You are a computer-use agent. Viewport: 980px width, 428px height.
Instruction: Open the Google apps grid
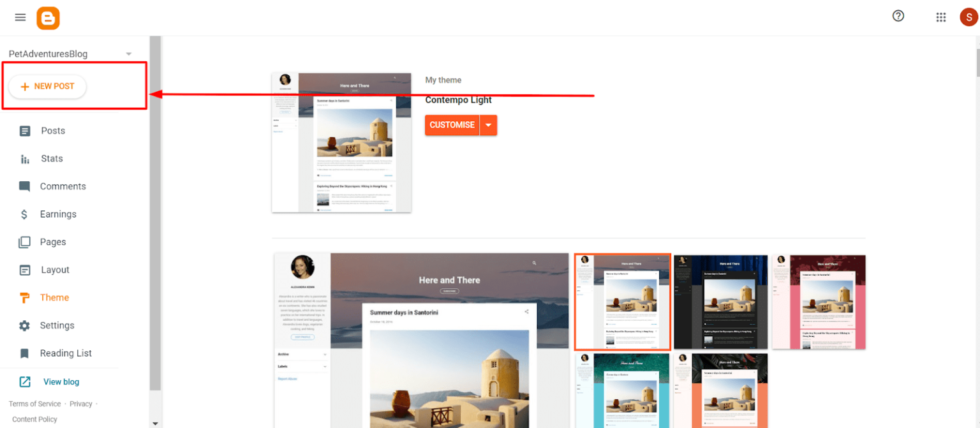pyautogui.click(x=941, y=17)
